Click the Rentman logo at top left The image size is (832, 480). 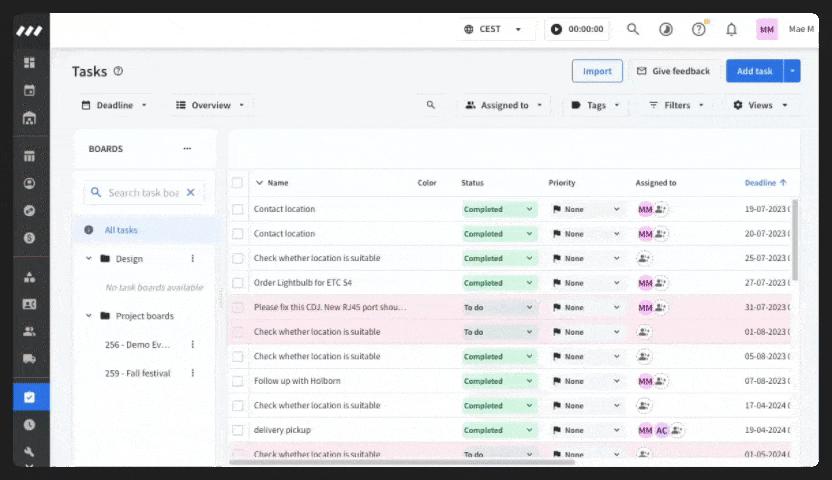click(x=29, y=31)
